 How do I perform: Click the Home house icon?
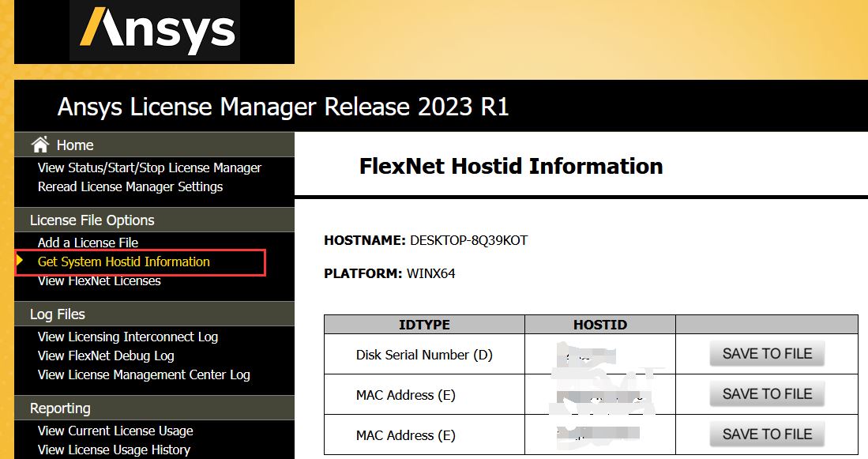tap(39, 145)
